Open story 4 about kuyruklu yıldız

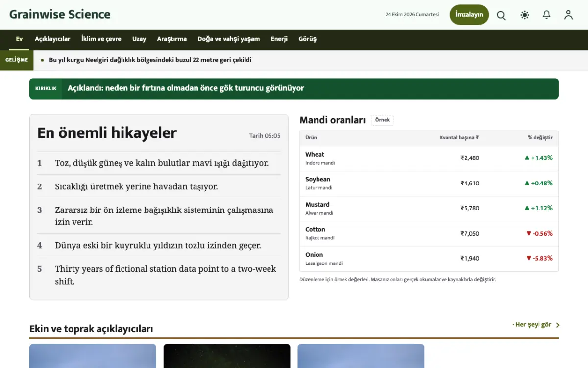click(x=159, y=245)
